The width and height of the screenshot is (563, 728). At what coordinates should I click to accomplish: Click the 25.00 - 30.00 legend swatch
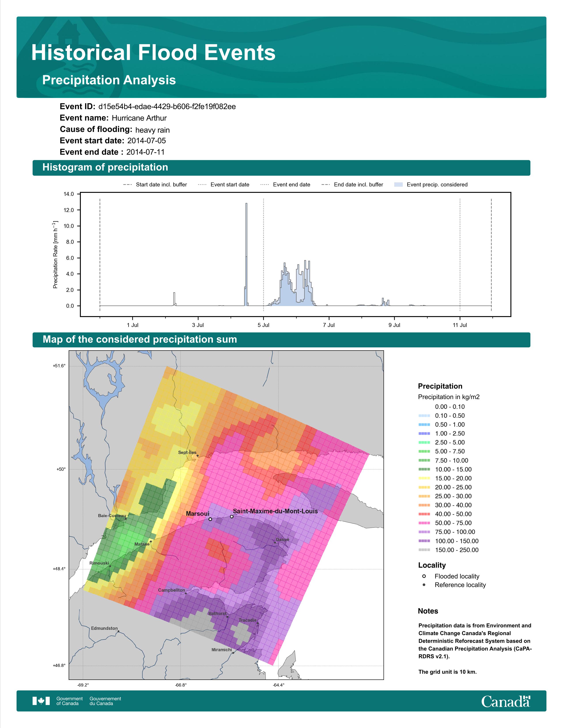(424, 496)
